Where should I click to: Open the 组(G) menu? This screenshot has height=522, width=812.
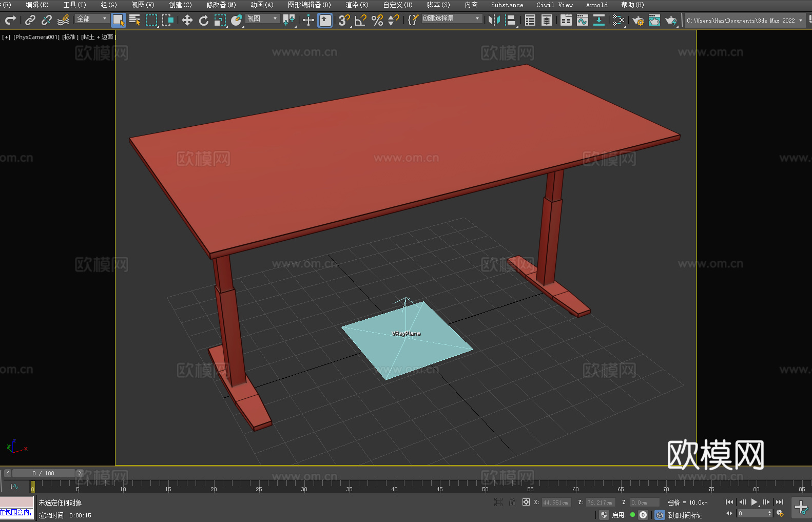(109, 5)
